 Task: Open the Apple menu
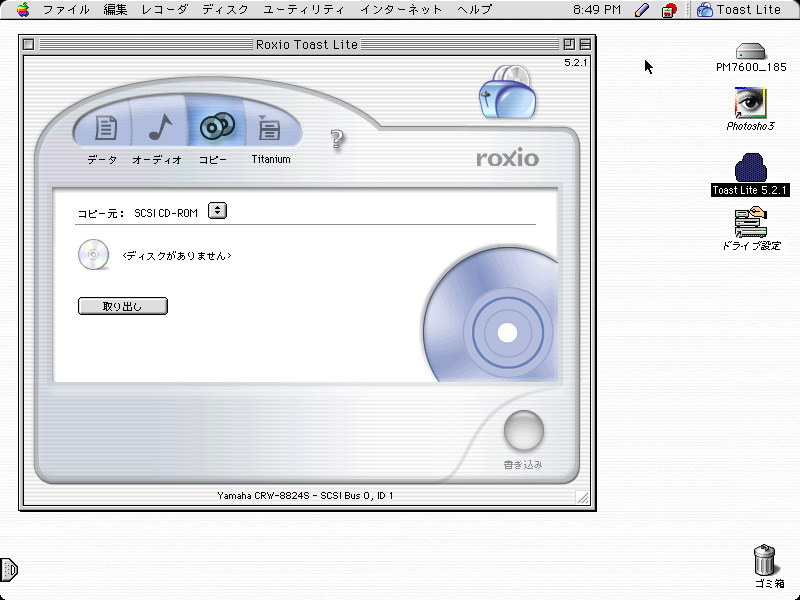(23, 9)
